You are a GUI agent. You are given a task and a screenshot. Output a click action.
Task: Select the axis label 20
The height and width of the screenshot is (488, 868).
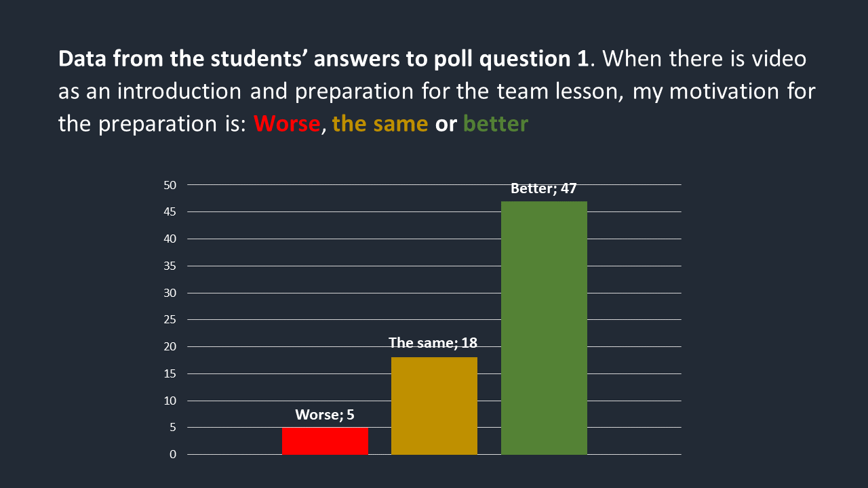click(x=170, y=346)
